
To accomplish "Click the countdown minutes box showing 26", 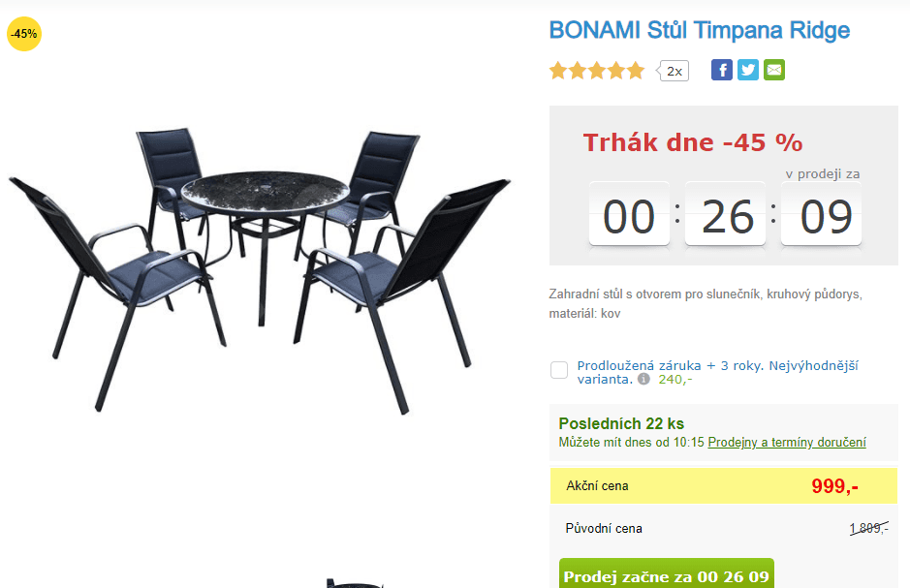I will [x=726, y=216].
